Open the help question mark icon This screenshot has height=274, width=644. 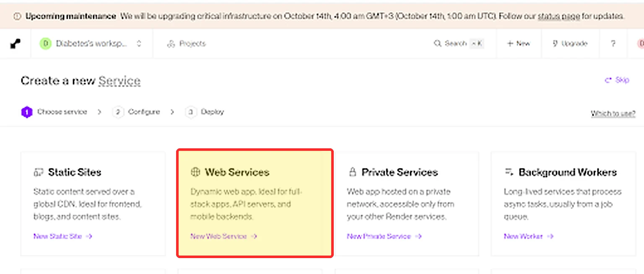click(x=613, y=44)
